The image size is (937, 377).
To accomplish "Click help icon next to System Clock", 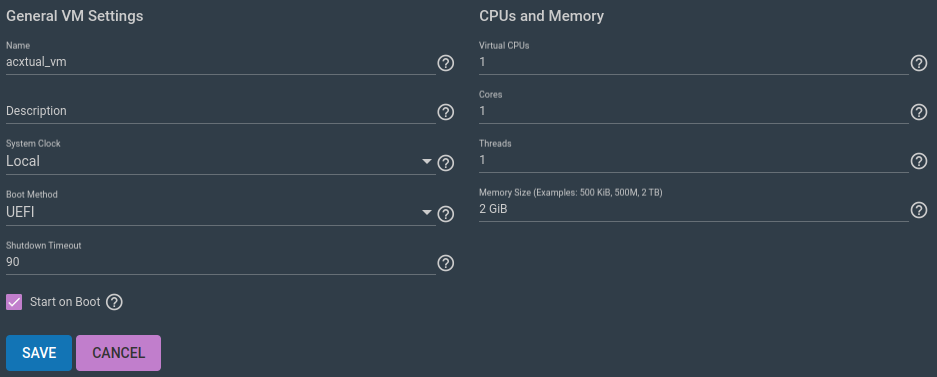I will coord(445,163).
